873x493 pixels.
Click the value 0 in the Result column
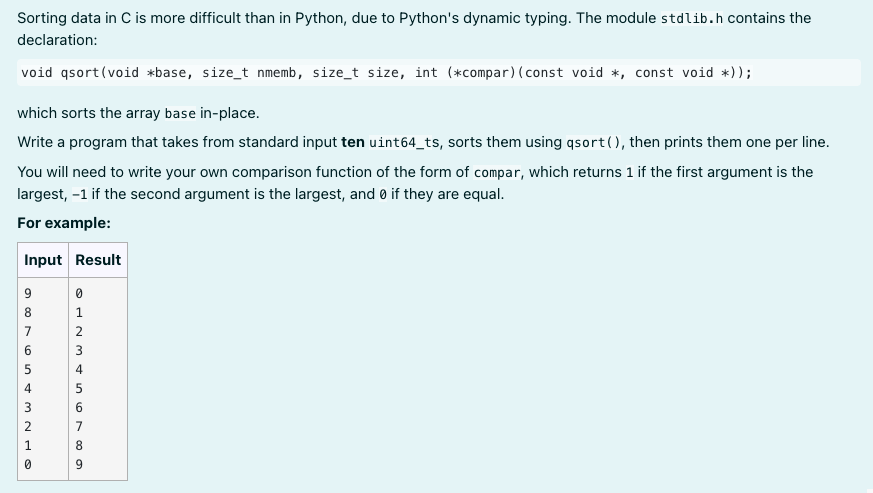point(79,294)
